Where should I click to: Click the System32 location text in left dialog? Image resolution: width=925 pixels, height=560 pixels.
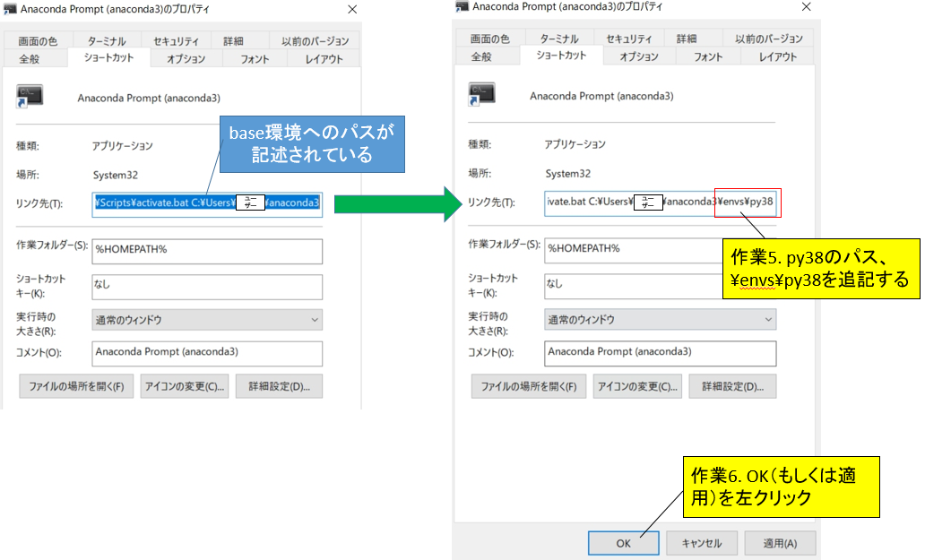point(115,175)
